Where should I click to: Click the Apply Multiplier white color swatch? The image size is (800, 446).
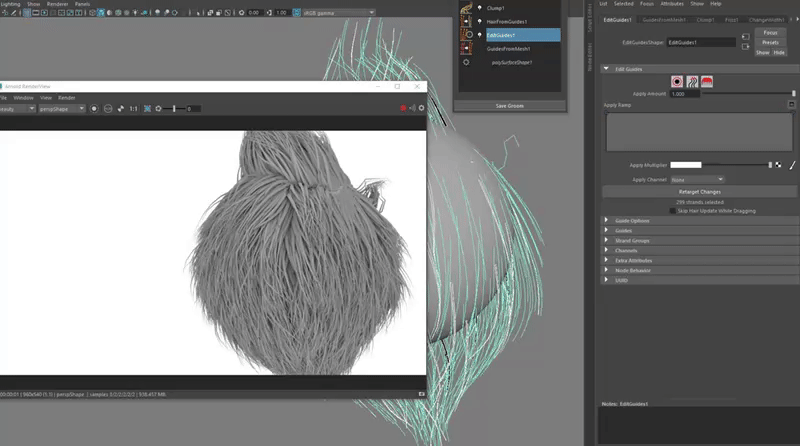pos(685,165)
